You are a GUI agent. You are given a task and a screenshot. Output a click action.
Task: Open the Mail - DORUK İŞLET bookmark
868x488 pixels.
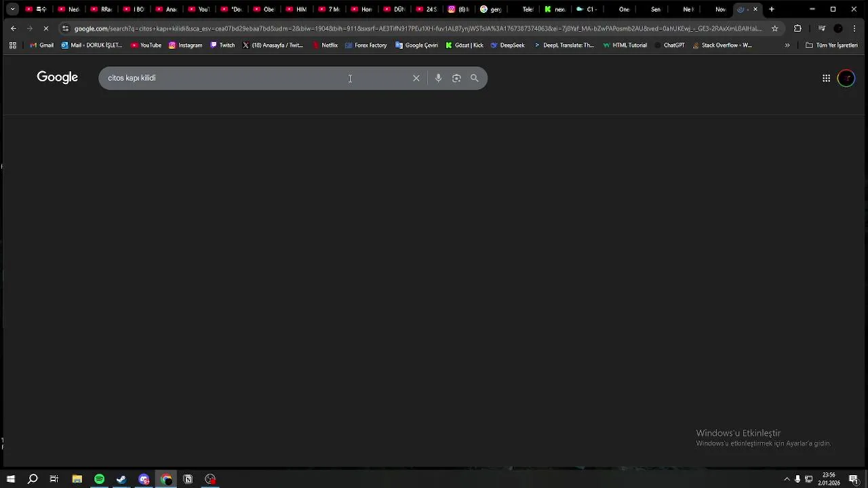[x=92, y=45]
